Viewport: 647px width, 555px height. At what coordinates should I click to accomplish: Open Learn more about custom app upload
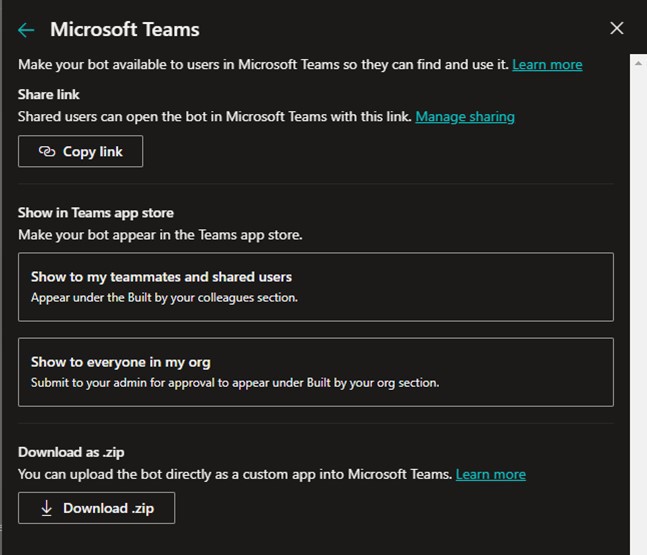pyautogui.click(x=490, y=474)
